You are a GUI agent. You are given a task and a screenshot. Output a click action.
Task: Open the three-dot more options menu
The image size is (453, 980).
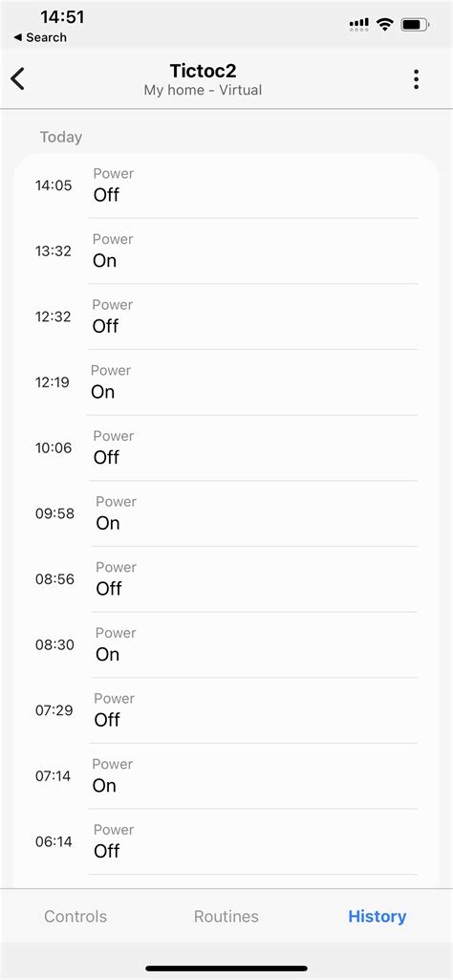click(416, 79)
